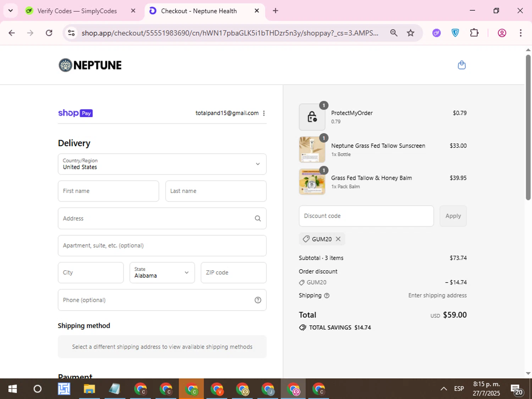
Task: Click the TOTAL SAVINGS $14.74 text
Action: (340, 328)
